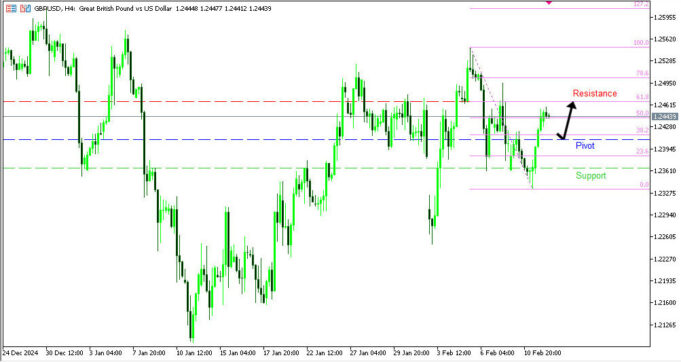Click the red Resistance text label
Image resolution: width=681 pixels, height=362 pixels.
(x=595, y=93)
